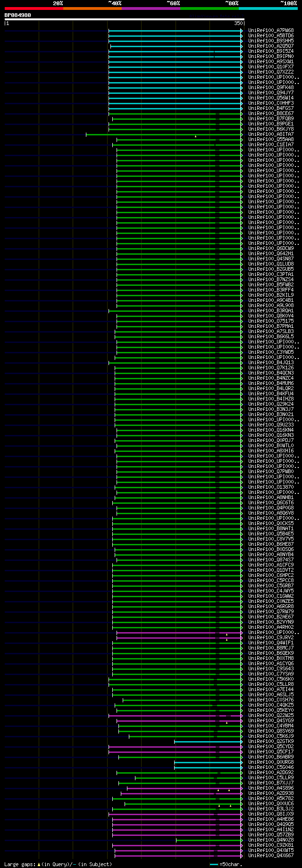The image size is (302, 868).
Task: Select the UniRef100_C1EIA7 label
Action: pyautogui.click(x=271, y=145)
